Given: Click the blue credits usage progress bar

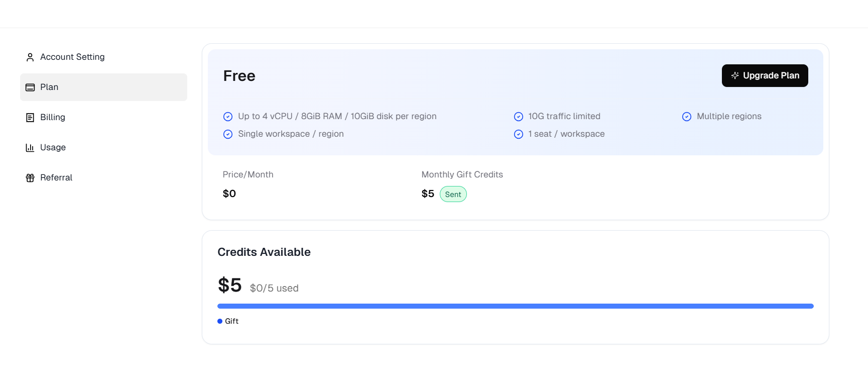Looking at the screenshot, I should point(515,306).
